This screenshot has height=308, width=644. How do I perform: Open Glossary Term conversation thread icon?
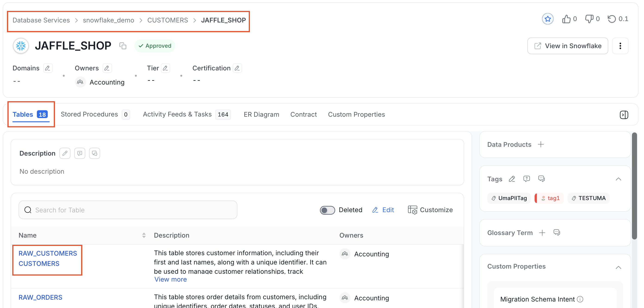[557, 233]
